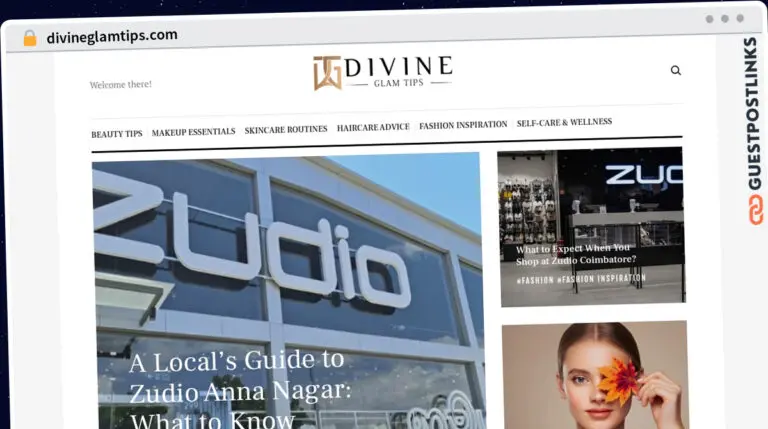The height and width of the screenshot is (429, 768).
Task: Follow the #FASHION INSPIRATION tag link
Action: point(601,279)
